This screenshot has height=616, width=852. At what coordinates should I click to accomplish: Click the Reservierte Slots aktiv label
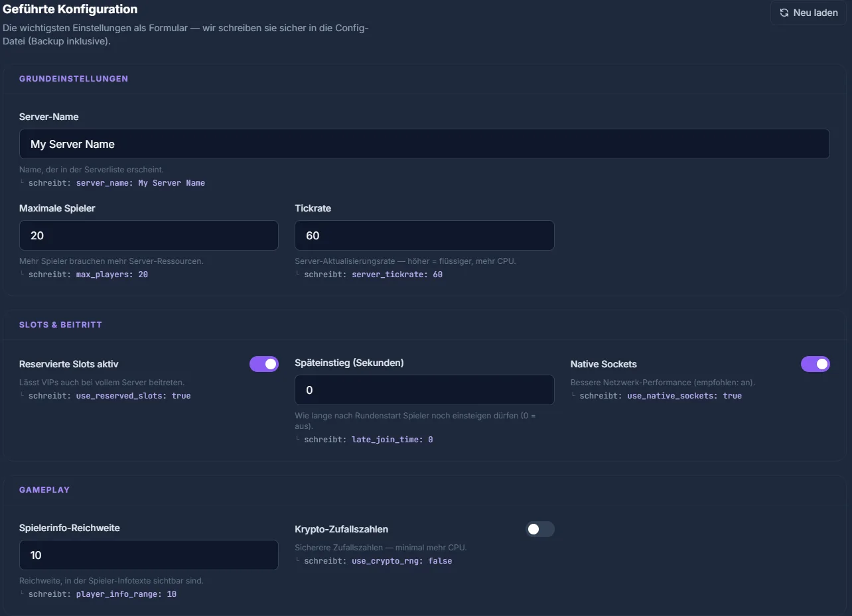point(69,364)
